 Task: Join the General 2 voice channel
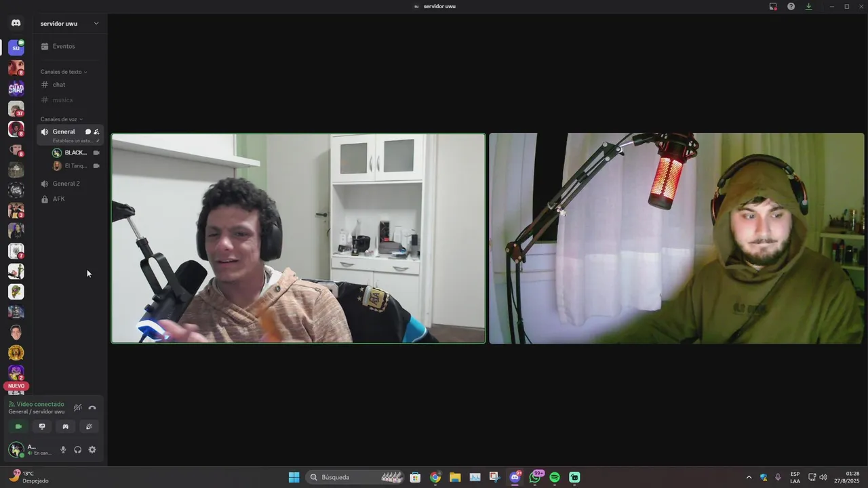click(x=70, y=184)
